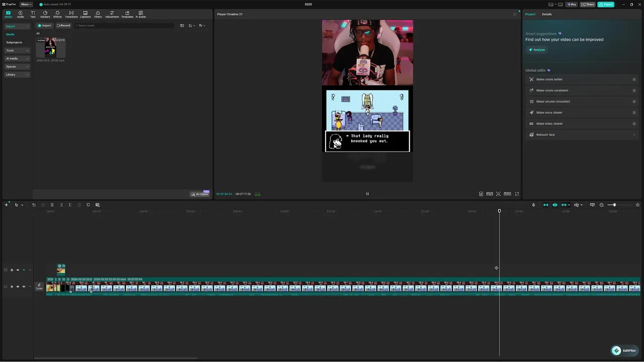Switch the media grid view layout icon
The width and height of the screenshot is (644, 362).
pyautogui.click(x=182, y=25)
